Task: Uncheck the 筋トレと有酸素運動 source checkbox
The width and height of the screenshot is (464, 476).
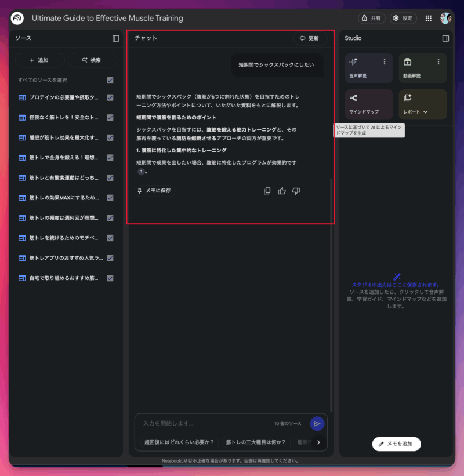Action: tap(110, 177)
